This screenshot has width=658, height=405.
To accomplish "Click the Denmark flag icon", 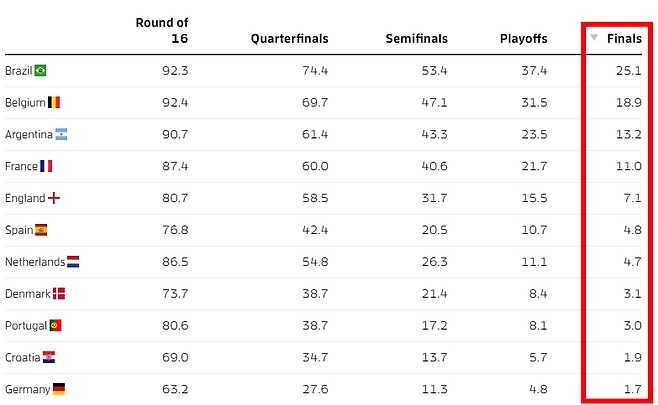I will tap(59, 294).
